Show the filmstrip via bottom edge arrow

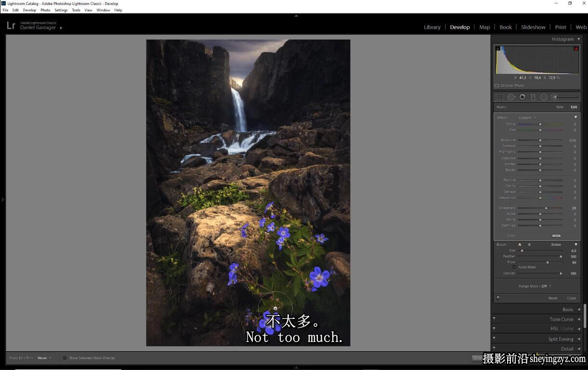pos(296,367)
